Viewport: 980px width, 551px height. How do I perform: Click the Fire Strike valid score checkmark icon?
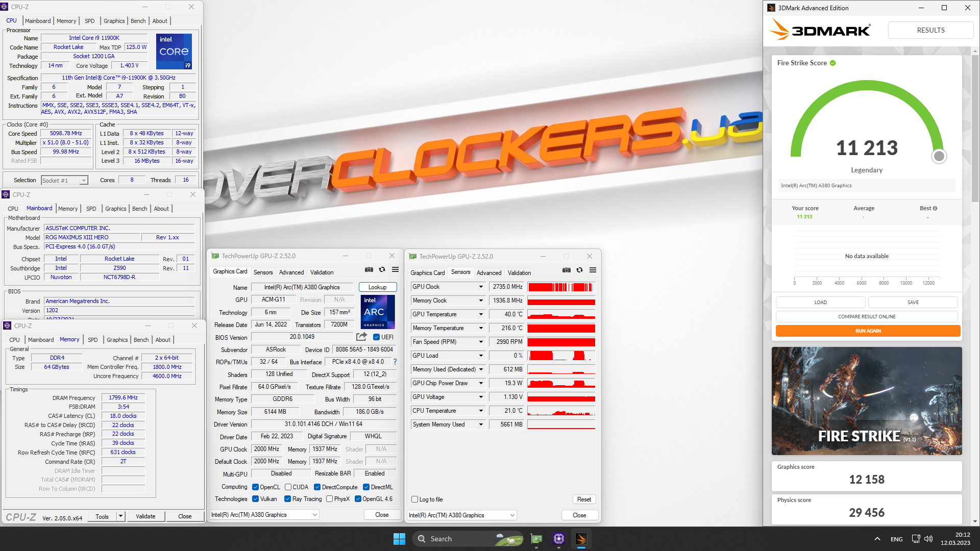pos(832,63)
